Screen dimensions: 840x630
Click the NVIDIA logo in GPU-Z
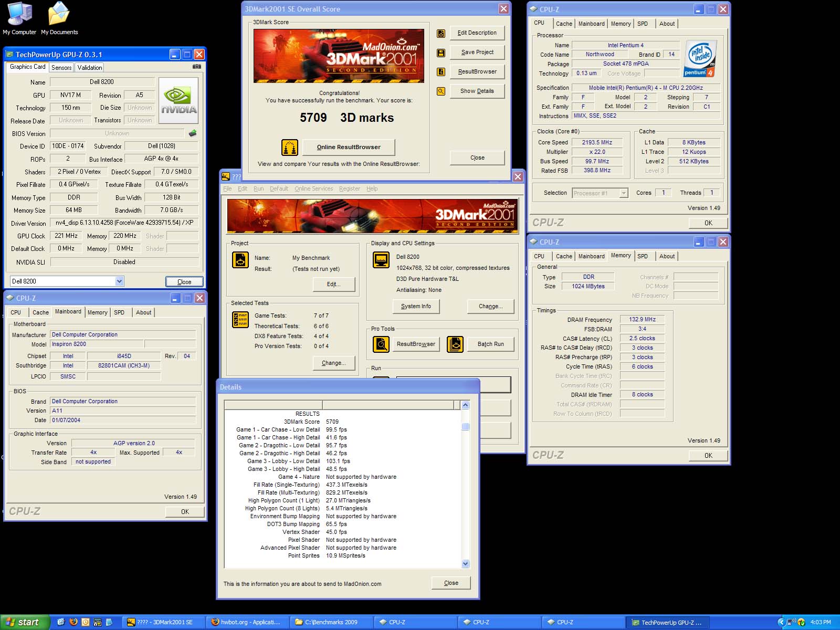[x=178, y=100]
